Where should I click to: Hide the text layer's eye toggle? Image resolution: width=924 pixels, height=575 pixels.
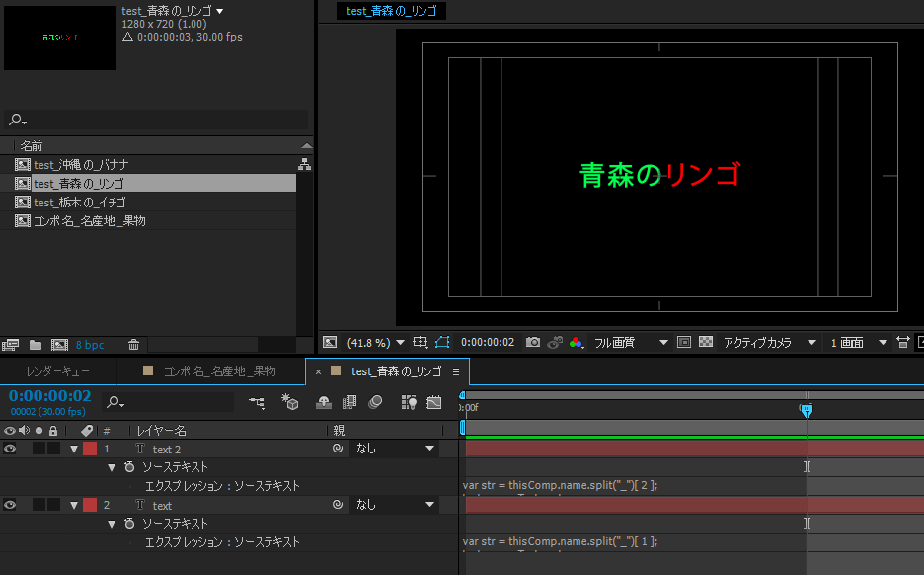(10, 505)
